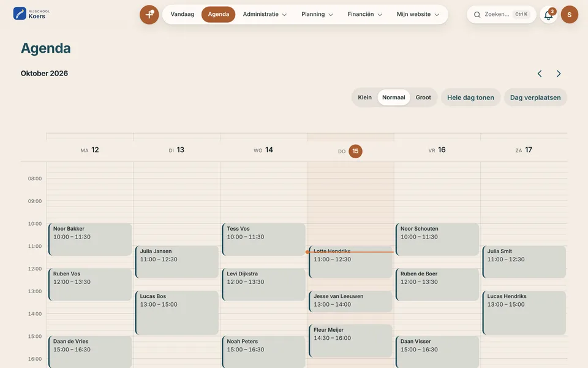Click the 14:00 time label
Viewport: 588px width, 368px height.
(35, 313)
